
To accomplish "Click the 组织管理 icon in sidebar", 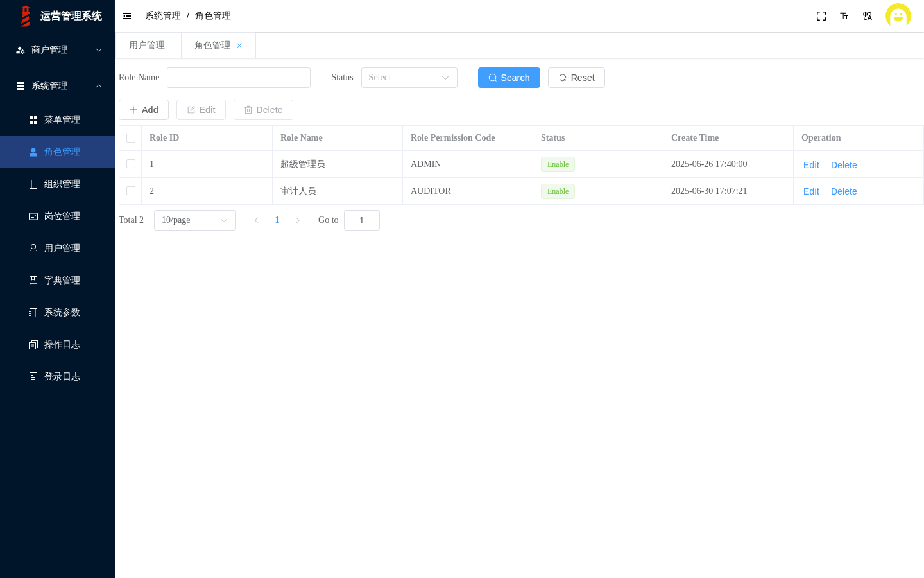I will 33,184.
